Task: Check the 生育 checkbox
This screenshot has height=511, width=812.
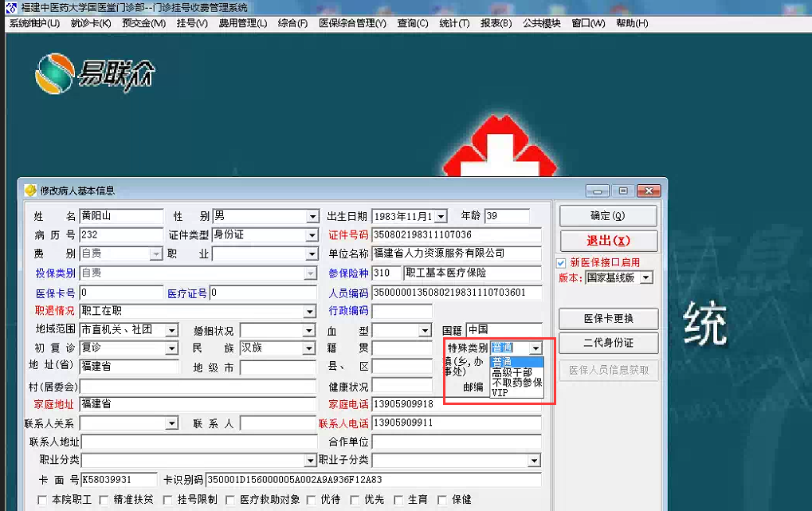Action: [398, 500]
